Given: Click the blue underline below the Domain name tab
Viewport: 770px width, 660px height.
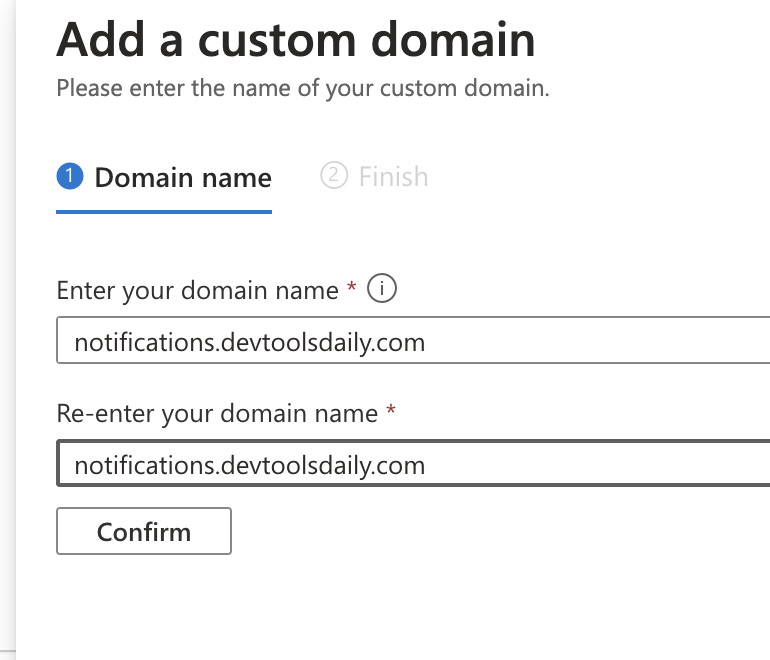Looking at the screenshot, I should [x=164, y=211].
